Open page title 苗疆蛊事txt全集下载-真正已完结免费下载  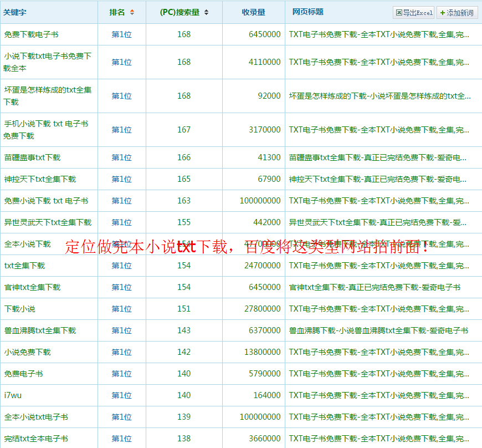click(x=377, y=157)
